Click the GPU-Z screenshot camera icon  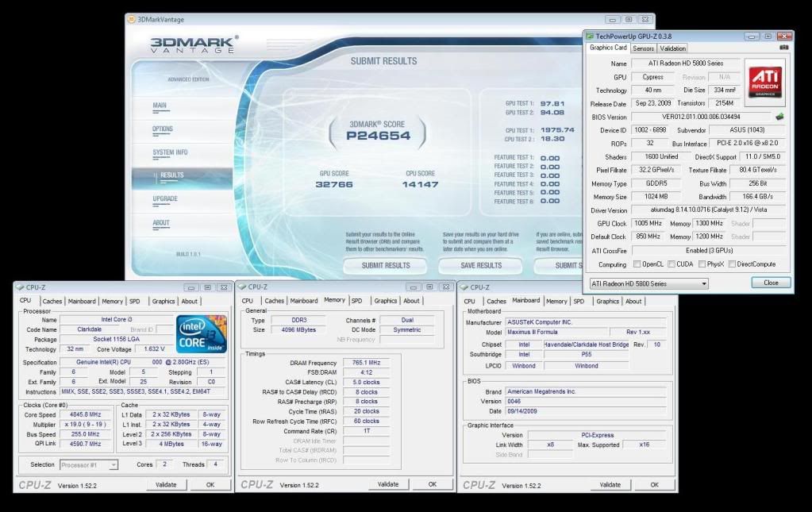pyautogui.click(x=784, y=48)
